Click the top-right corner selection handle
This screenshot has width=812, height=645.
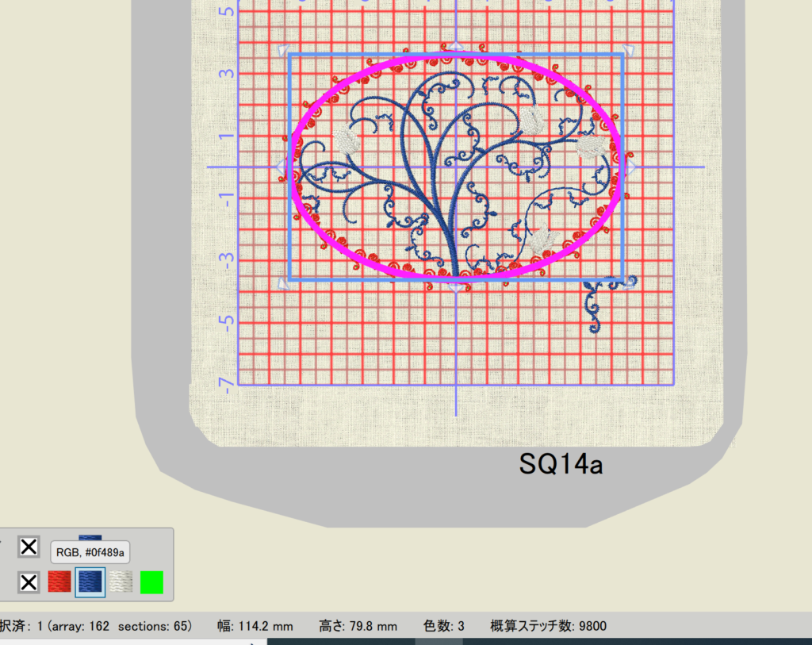pyautogui.click(x=628, y=51)
